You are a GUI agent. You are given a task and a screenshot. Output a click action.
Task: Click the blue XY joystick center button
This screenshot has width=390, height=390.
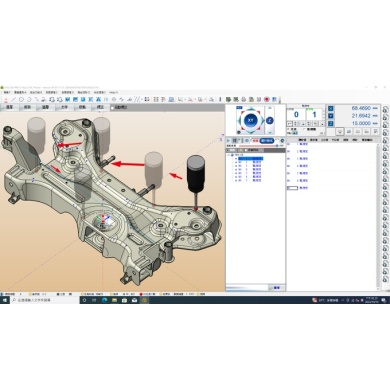[x=251, y=120]
